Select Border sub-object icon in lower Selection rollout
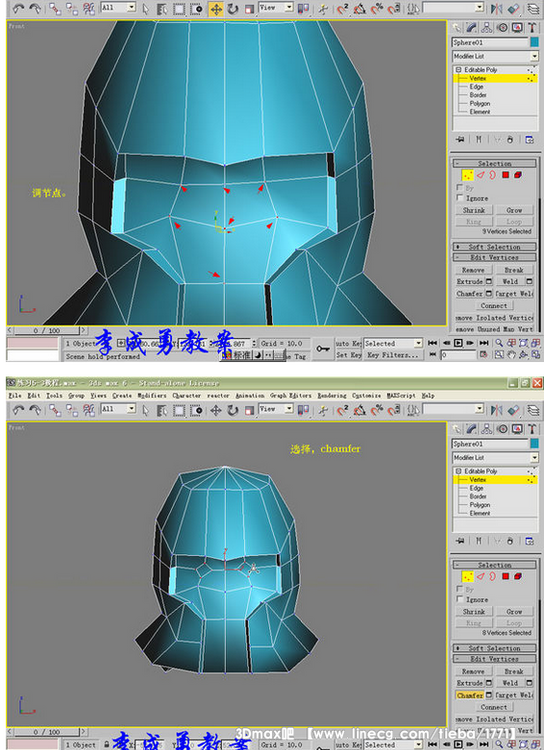This screenshot has width=544, height=750. pyautogui.click(x=493, y=576)
